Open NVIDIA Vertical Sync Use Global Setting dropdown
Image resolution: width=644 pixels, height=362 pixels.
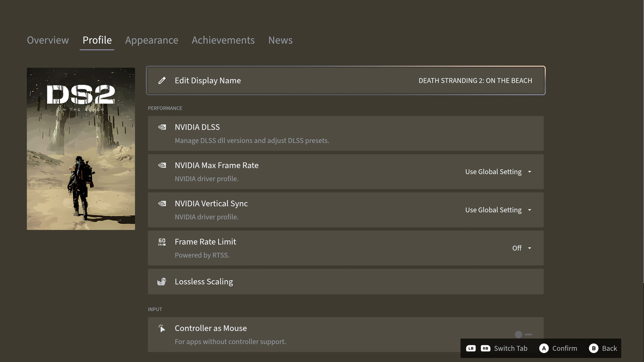pyautogui.click(x=498, y=210)
